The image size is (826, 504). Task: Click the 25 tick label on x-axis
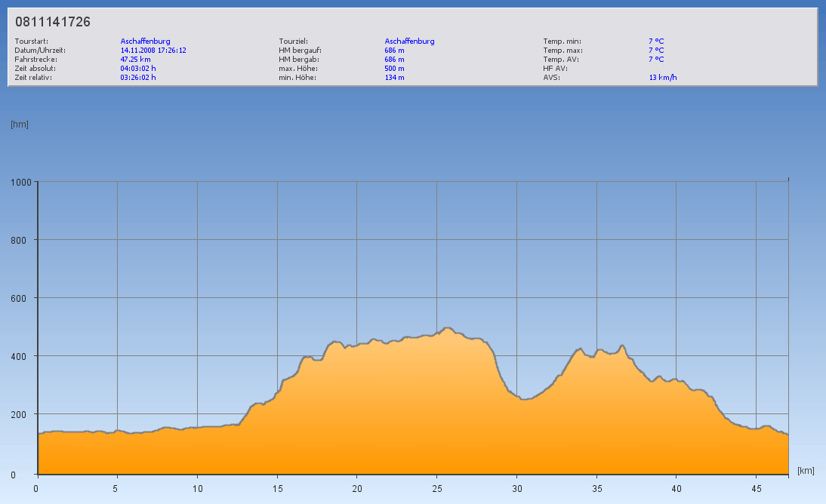436,487
